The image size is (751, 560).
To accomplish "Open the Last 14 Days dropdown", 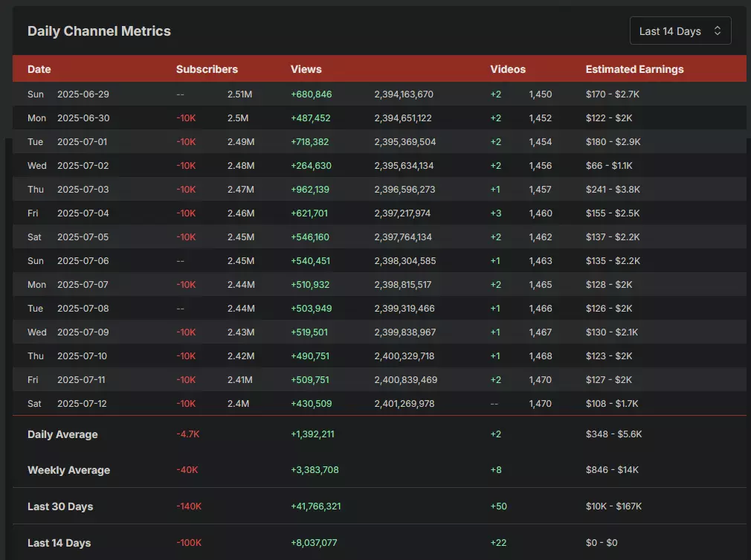I will coord(680,30).
